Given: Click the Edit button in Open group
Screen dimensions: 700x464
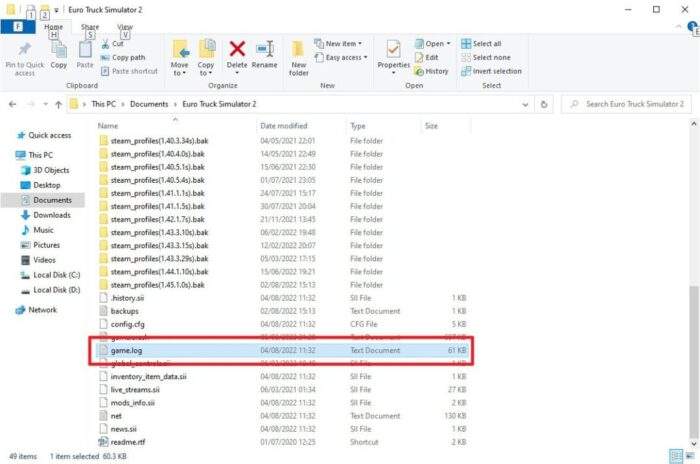Looking at the screenshot, I should click(x=426, y=58).
